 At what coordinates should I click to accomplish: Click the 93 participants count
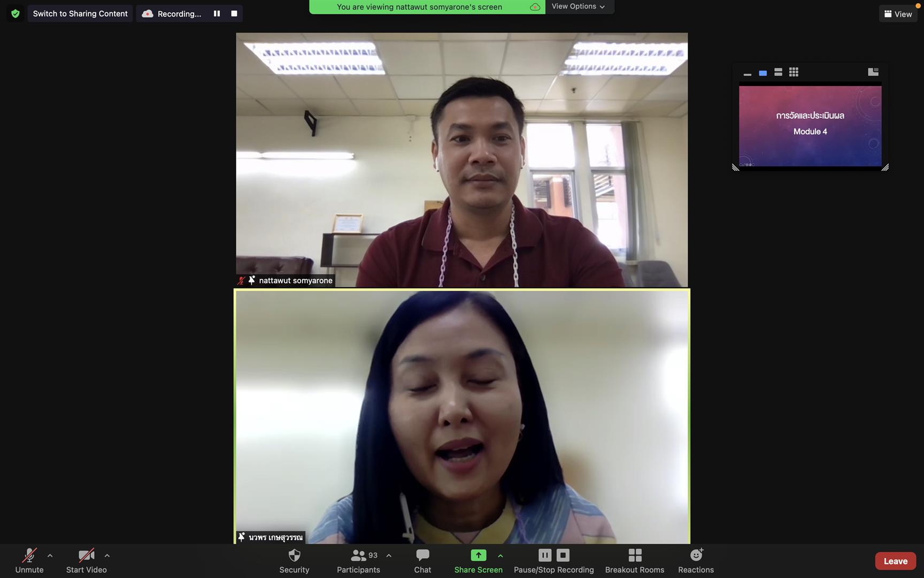coord(373,555)
